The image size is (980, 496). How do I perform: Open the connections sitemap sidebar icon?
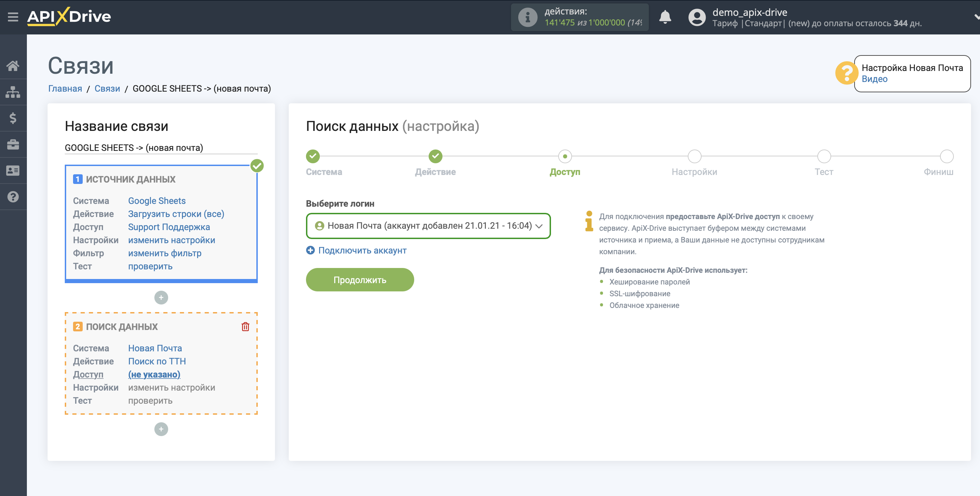pyautogui.click(x=13, y=92)
